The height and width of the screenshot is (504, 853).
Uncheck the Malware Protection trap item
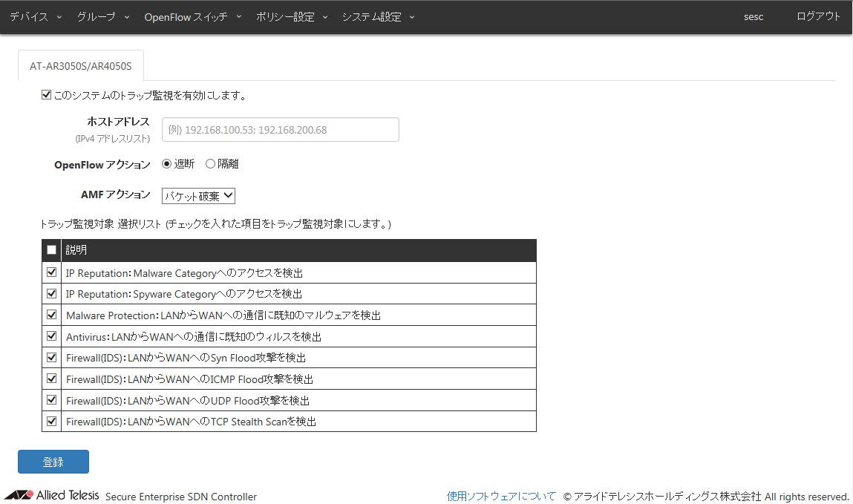pyautogui.click(x=51, y=315)
